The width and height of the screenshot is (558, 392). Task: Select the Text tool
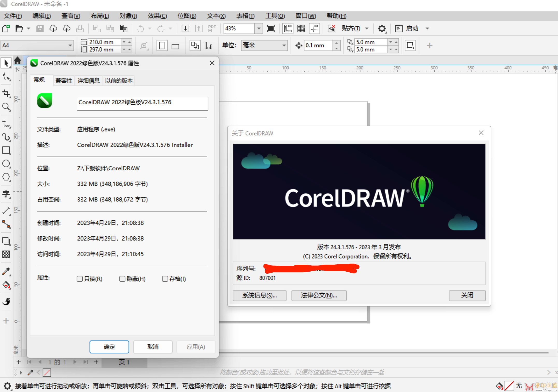[x=6, y=193]
